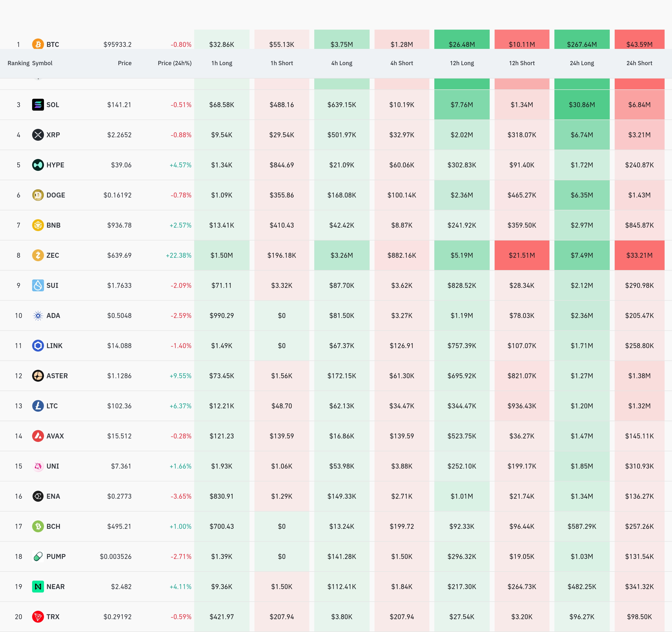The width and height of the screenshot is (672, 632).
Task: Click the LINK token logo
Action: (x=38, y=346)
